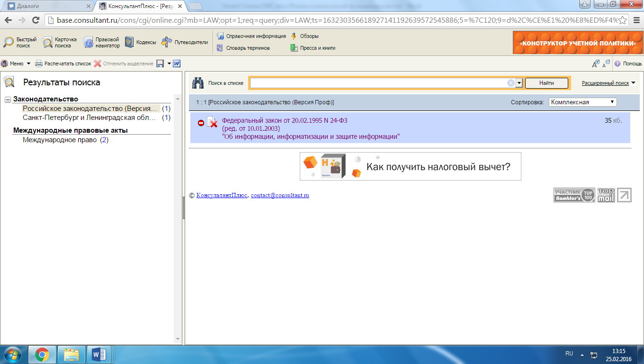Click the save diskette icon

161,64
